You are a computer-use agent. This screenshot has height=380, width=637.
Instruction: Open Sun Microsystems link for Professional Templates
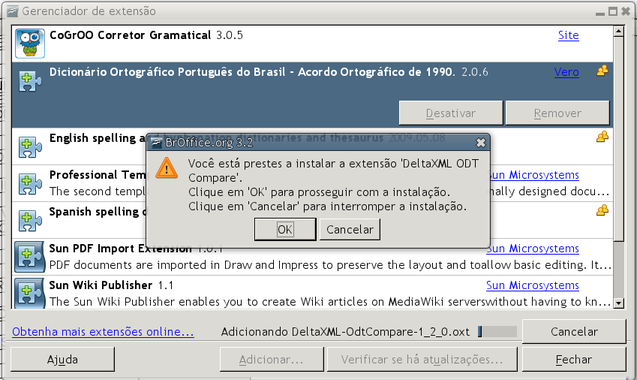[534, 175]
